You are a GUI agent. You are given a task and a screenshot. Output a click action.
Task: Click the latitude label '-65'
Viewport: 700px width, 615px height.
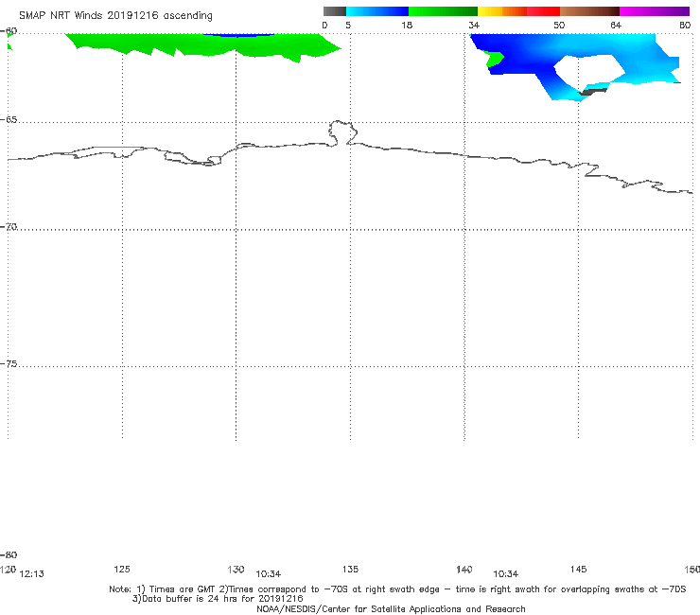(x=9, y=120)
